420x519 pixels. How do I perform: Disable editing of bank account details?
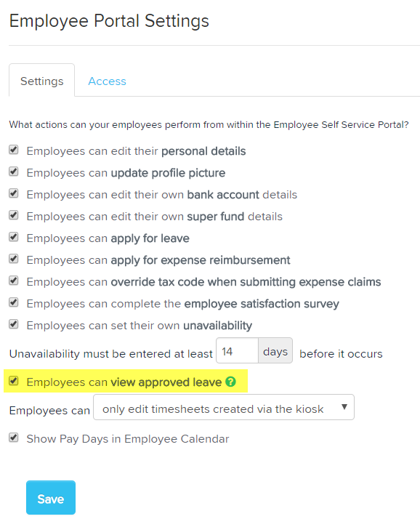pyautogui.click(x=14, y=193)
